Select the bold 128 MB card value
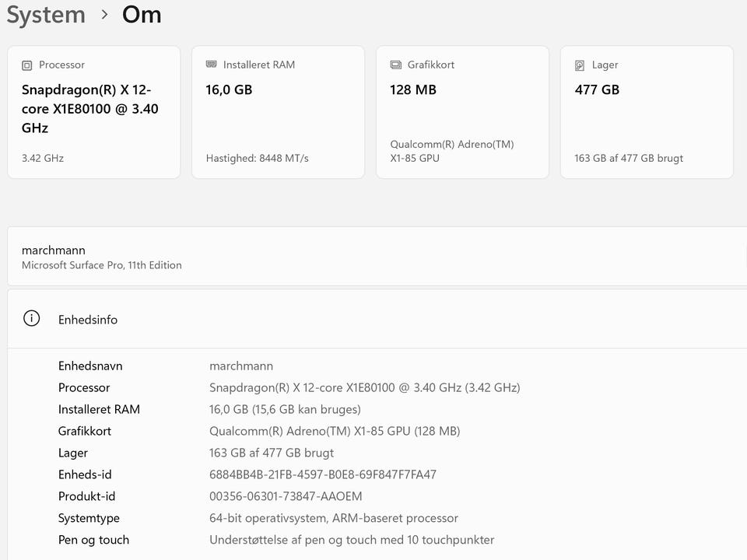The width and height of the screenshot is (747, 560). pyautogui.click(x=413, y=89)
